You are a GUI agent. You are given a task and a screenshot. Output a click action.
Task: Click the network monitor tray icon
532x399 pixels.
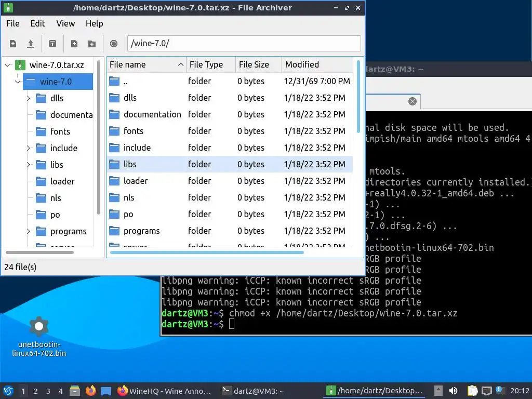(x=486, y=391)
